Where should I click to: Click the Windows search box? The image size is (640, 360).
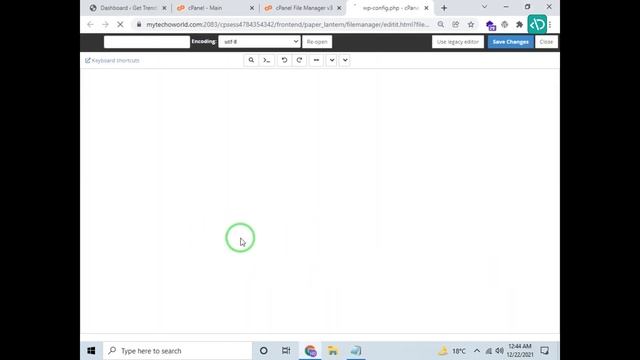coord(178,351)
